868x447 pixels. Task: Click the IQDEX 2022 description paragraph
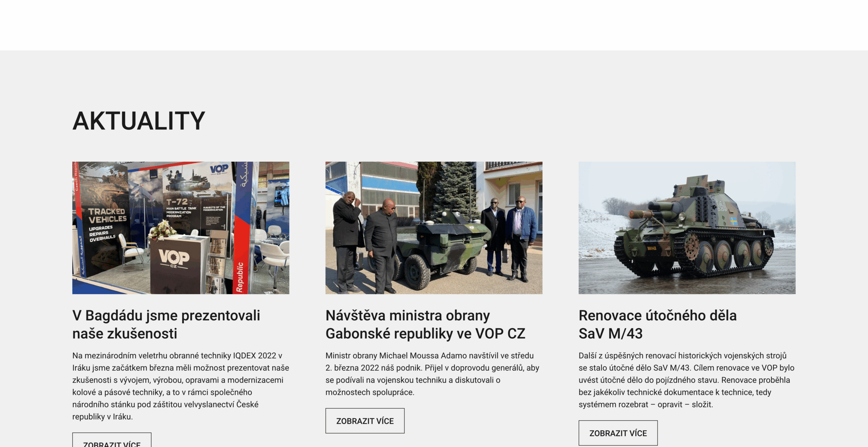(181, 386)
